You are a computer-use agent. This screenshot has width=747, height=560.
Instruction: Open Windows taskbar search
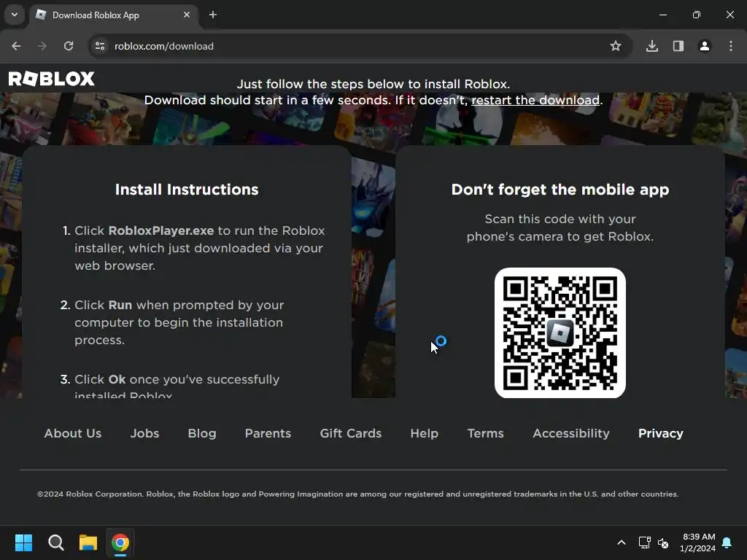[55, 542]
